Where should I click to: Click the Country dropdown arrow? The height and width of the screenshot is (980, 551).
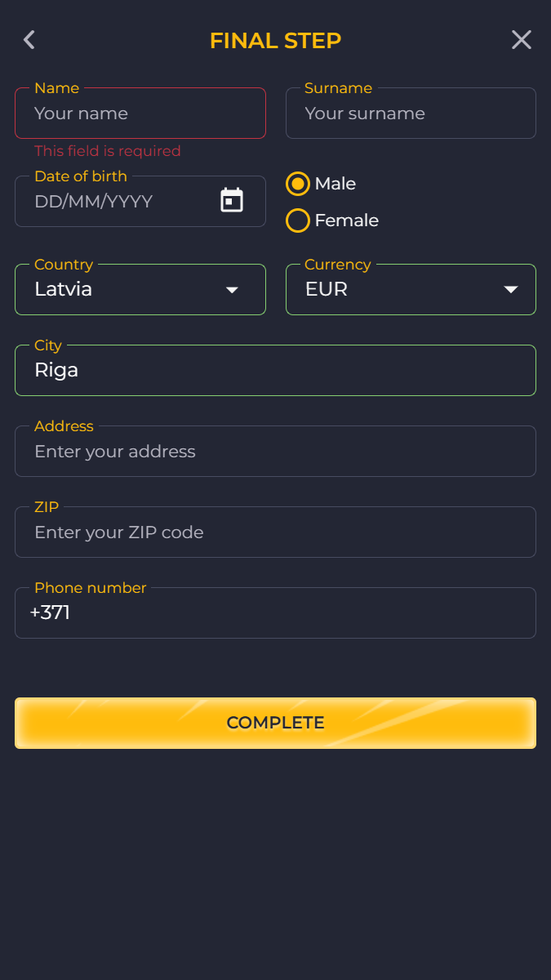232,290
